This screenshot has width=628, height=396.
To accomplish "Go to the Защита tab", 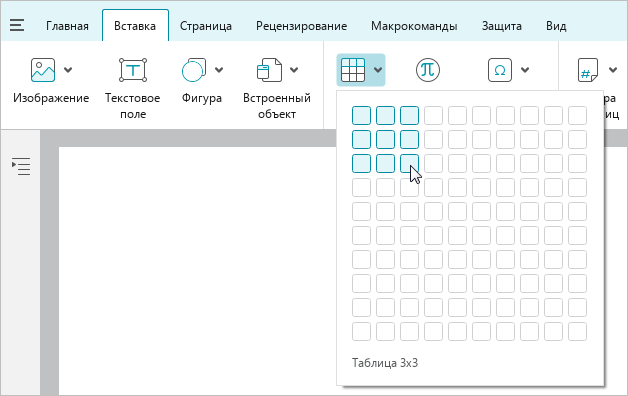I will click(x=501, y=26).
